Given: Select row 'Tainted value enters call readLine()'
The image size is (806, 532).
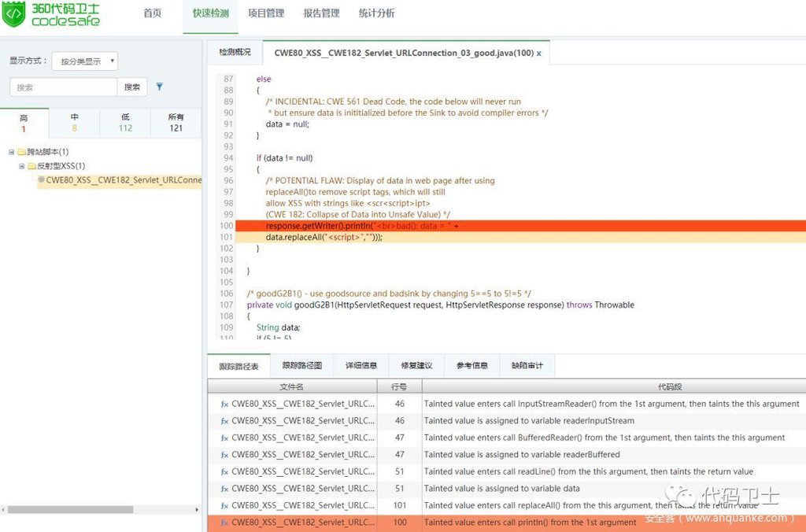Looking at the screenshot, I should 507,472.
